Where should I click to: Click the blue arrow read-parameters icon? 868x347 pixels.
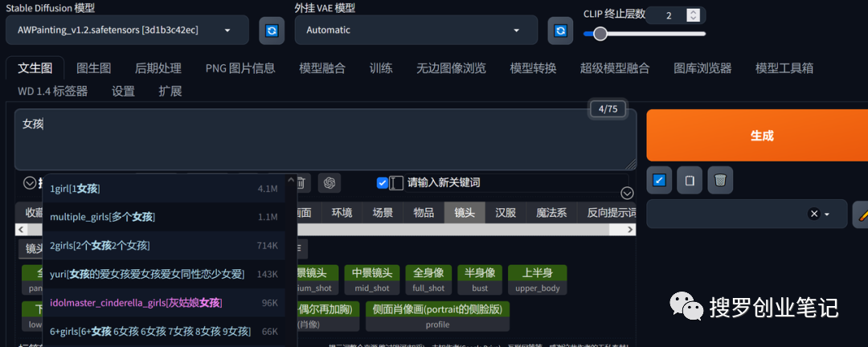coord(659,180)
